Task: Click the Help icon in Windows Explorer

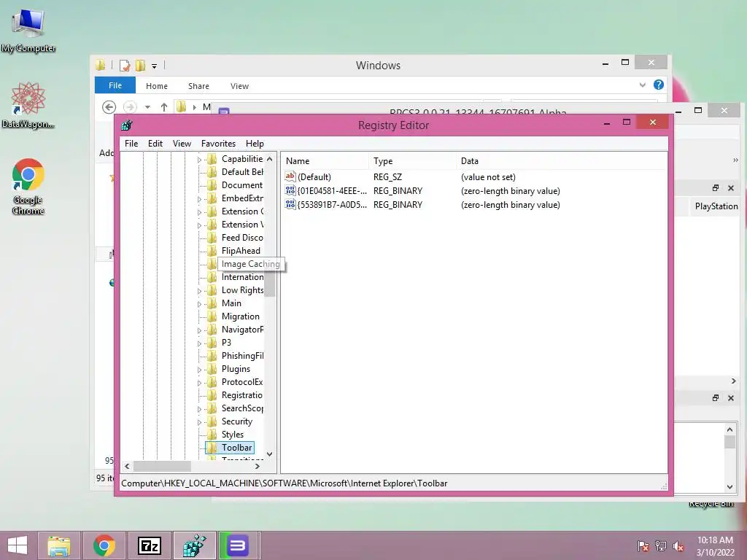Action: click(659, 85)
